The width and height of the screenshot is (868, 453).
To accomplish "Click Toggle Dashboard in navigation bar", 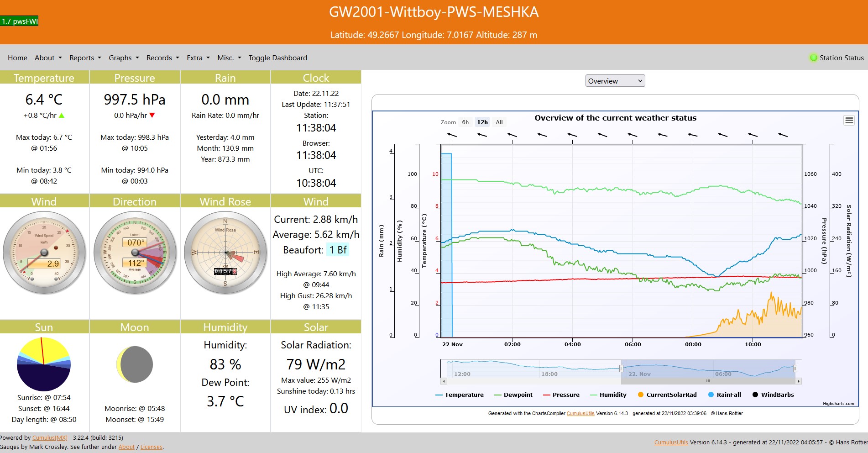I will pos(277,58).
